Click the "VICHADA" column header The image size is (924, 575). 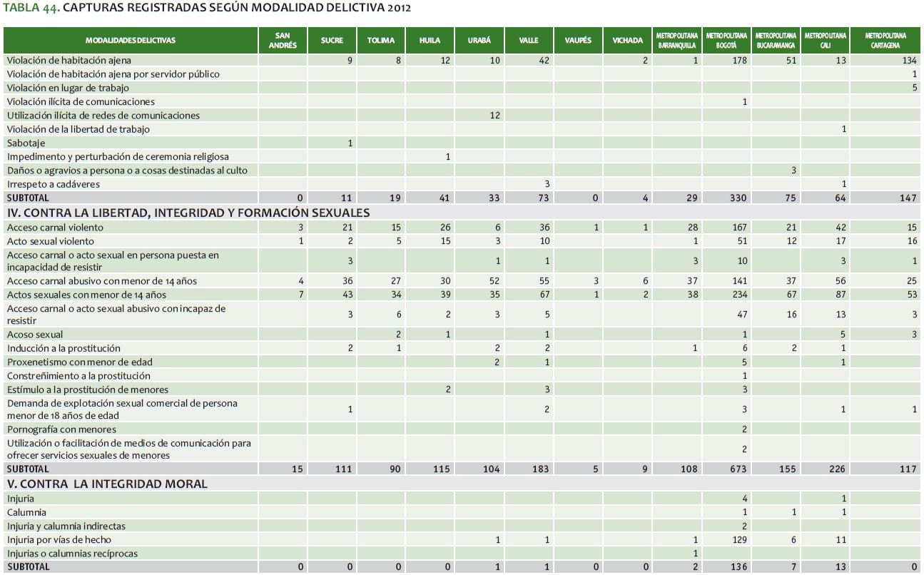tap(627, 41)
